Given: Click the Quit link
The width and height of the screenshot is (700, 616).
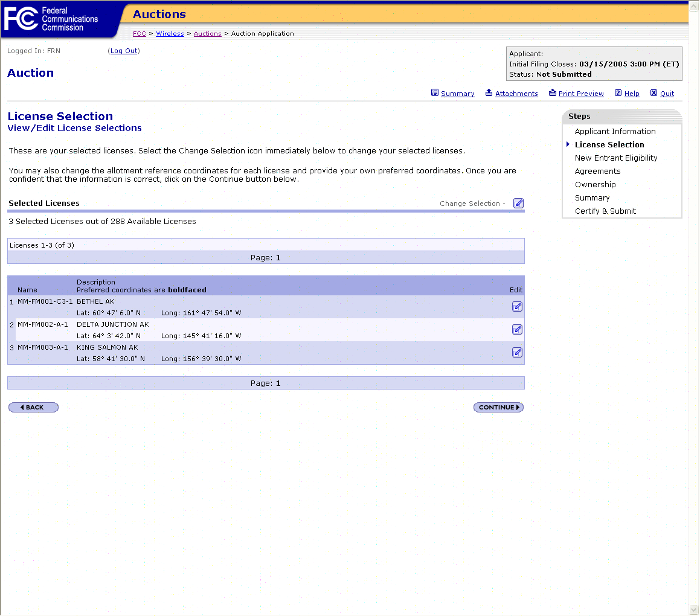Looking at the screenshot, I should tap(667, 94).
